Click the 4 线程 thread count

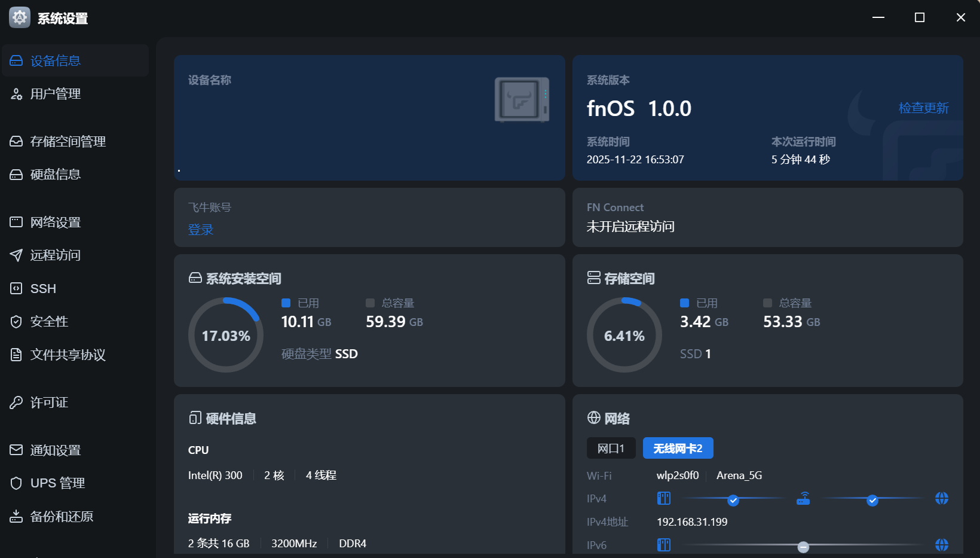[321, 475]
